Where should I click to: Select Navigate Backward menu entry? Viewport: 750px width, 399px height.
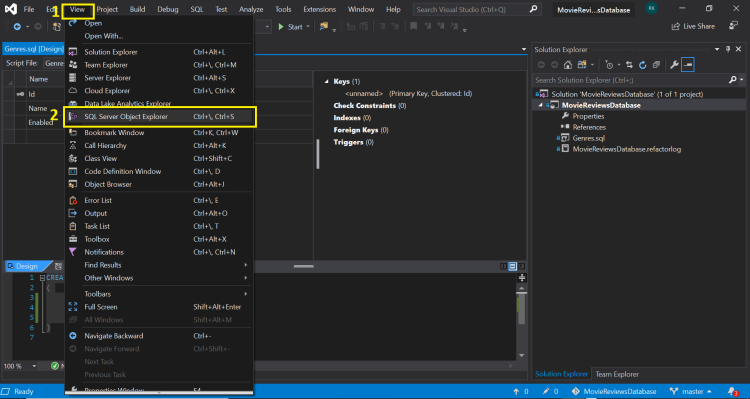pyautogui.click(x=159, y=336)
